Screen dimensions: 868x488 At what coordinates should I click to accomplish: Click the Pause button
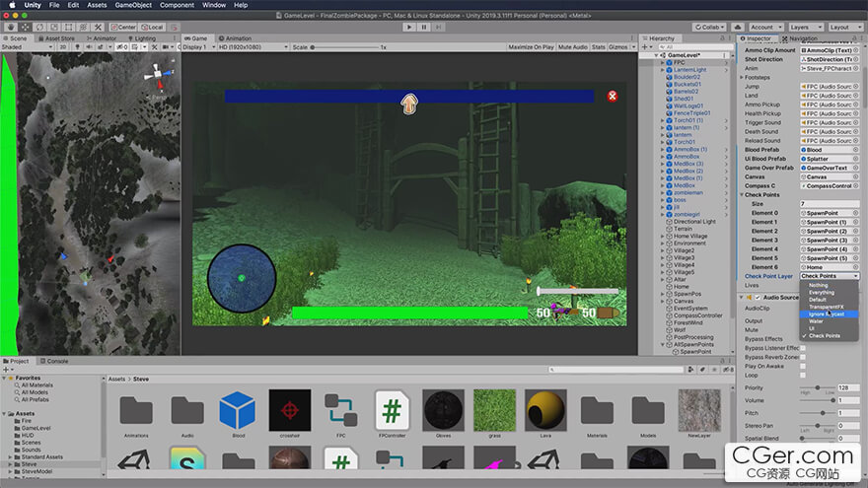[424, 27]
